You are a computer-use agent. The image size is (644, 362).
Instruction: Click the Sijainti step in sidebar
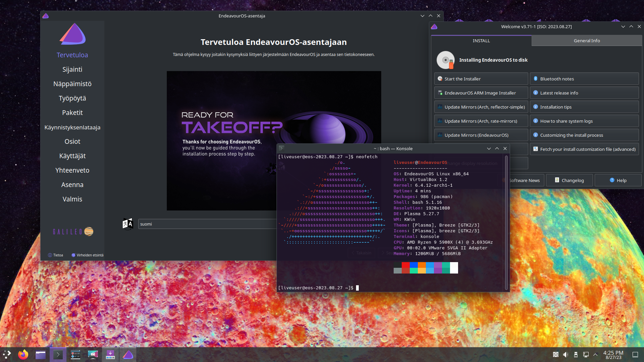click(72, 69)
